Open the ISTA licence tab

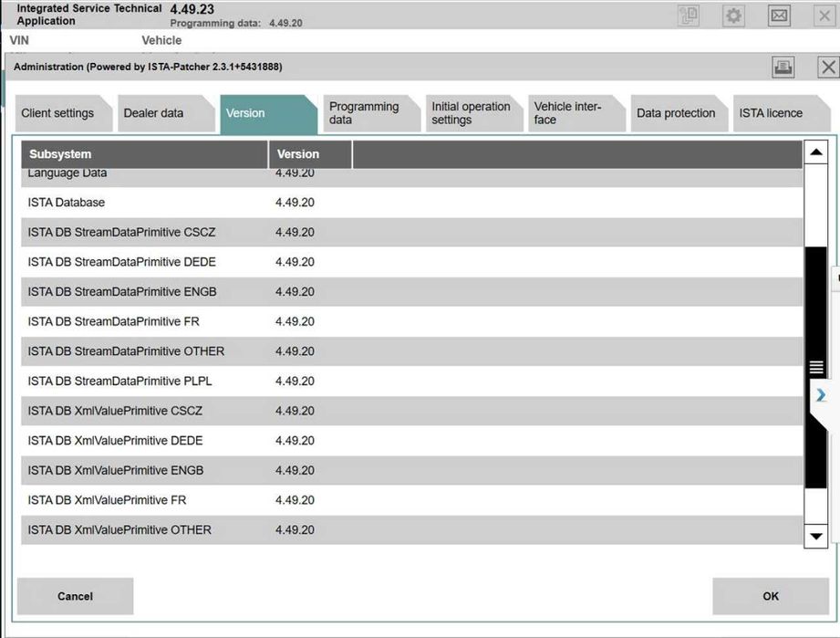point(782,113)
